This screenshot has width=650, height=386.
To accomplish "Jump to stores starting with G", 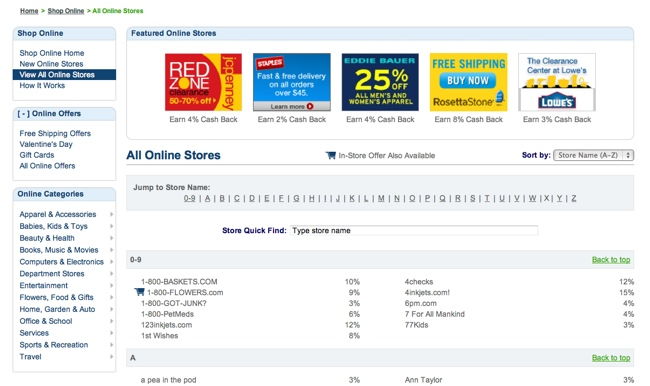I will (296, 198).
